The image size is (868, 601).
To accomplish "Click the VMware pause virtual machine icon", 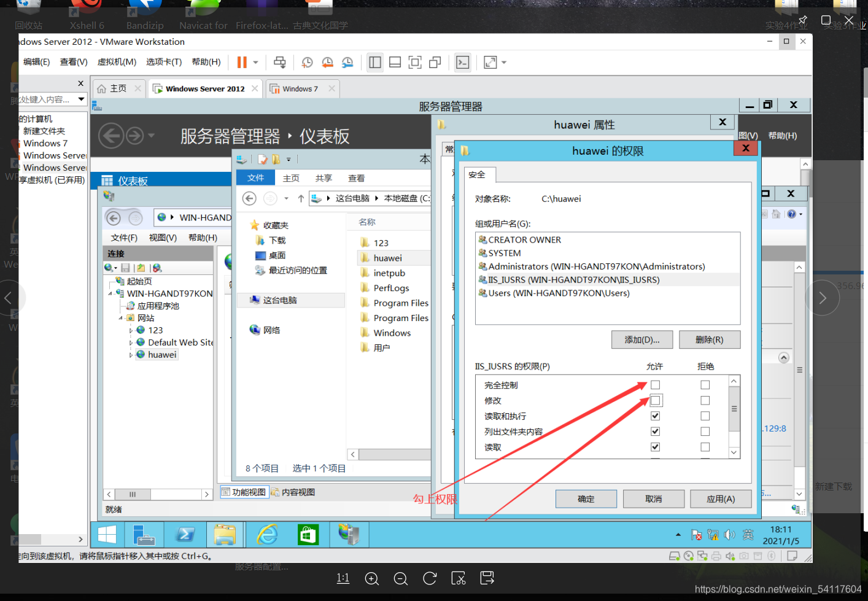I will coord(242,62).
